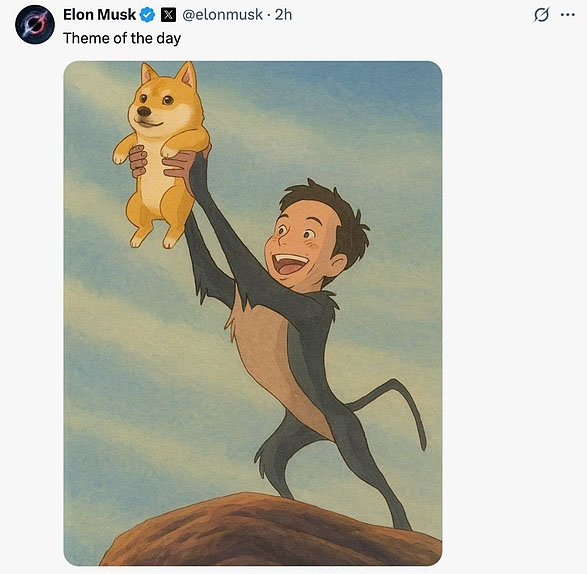Click the dog's dangling hind paws

(x=153, y=238)
